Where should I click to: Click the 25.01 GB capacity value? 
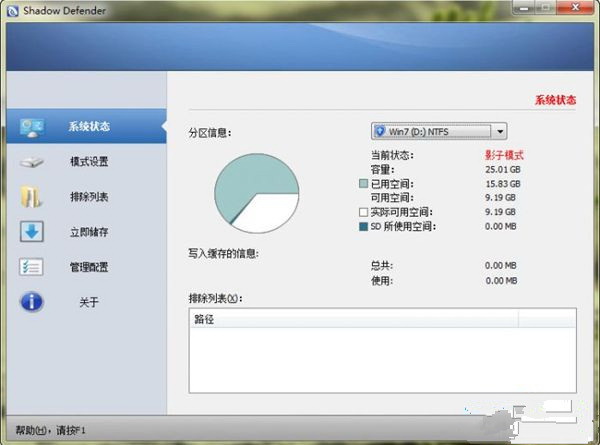coord(503,170)
